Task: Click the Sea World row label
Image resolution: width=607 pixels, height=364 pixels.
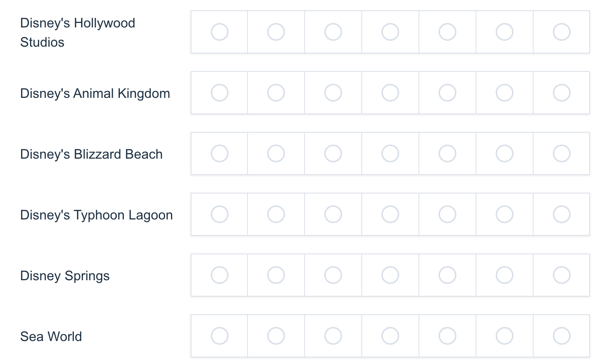Action: coord(51,337)
